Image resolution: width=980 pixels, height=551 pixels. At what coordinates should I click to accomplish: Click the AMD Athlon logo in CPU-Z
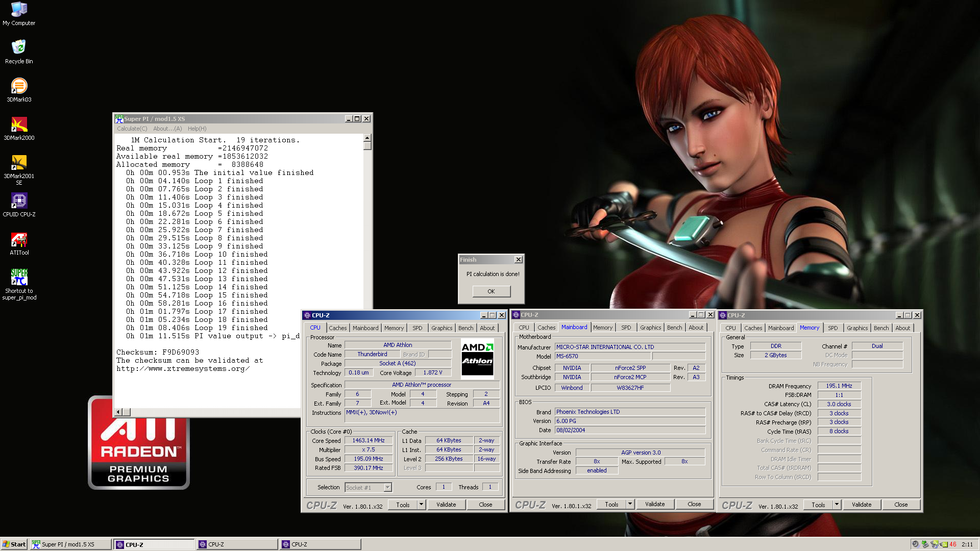click(x=477, y=359)
